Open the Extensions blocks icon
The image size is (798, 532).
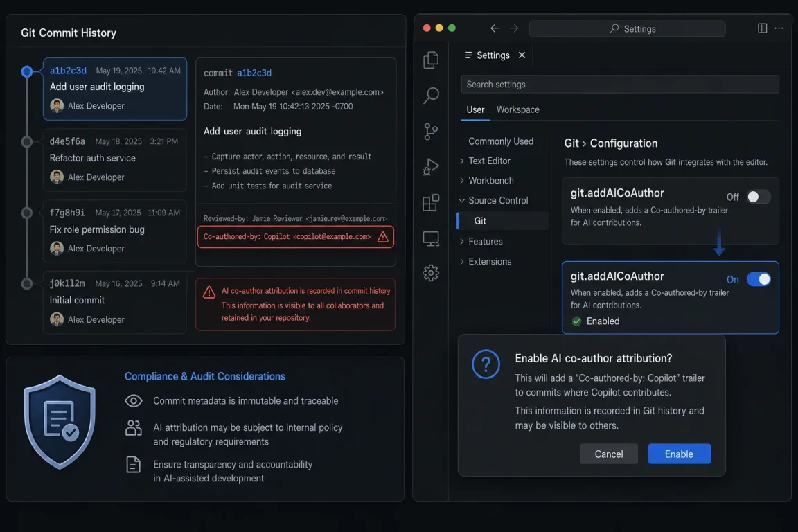click(431, 203)
